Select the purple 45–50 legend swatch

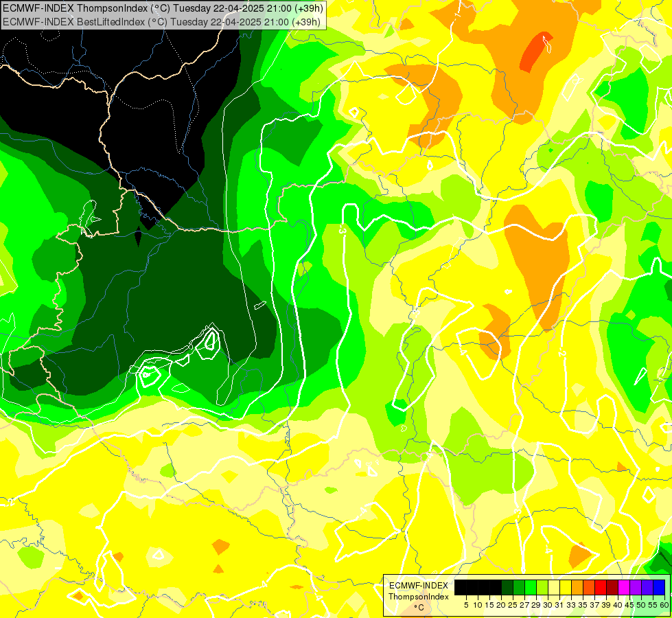tap(636, 587)
